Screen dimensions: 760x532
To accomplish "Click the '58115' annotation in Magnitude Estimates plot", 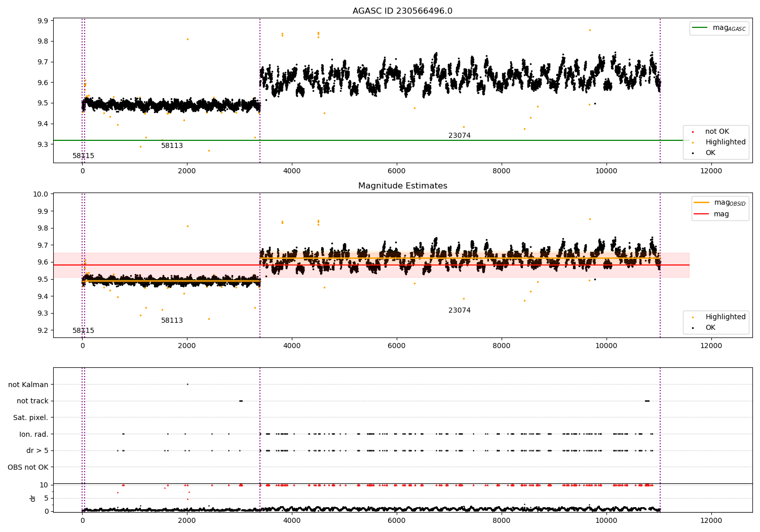I will [x=83, y=331].
